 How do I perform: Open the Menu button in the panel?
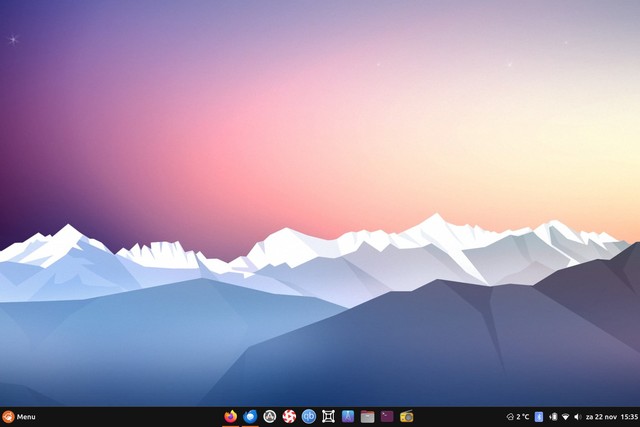[26, 417]
